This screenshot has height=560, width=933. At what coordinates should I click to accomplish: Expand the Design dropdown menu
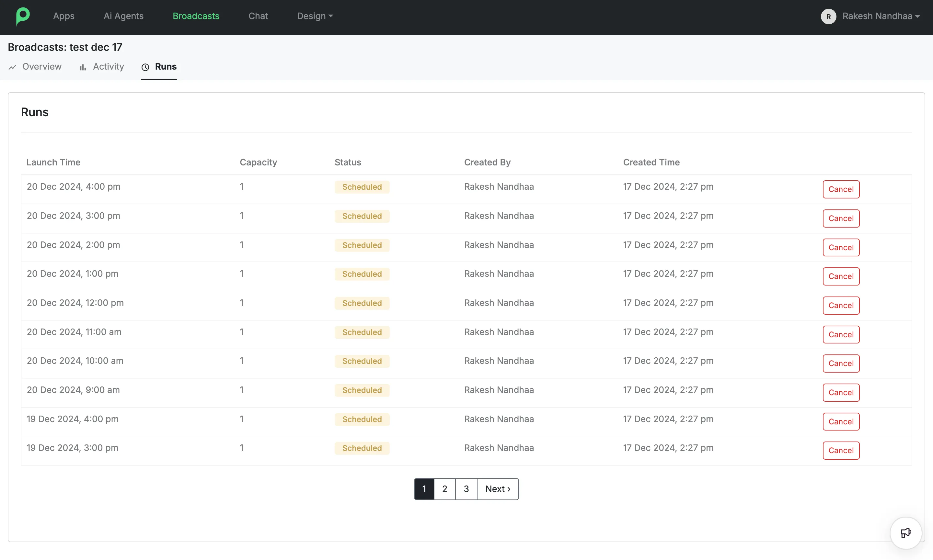pyautogui.click(x=315, y=16)
